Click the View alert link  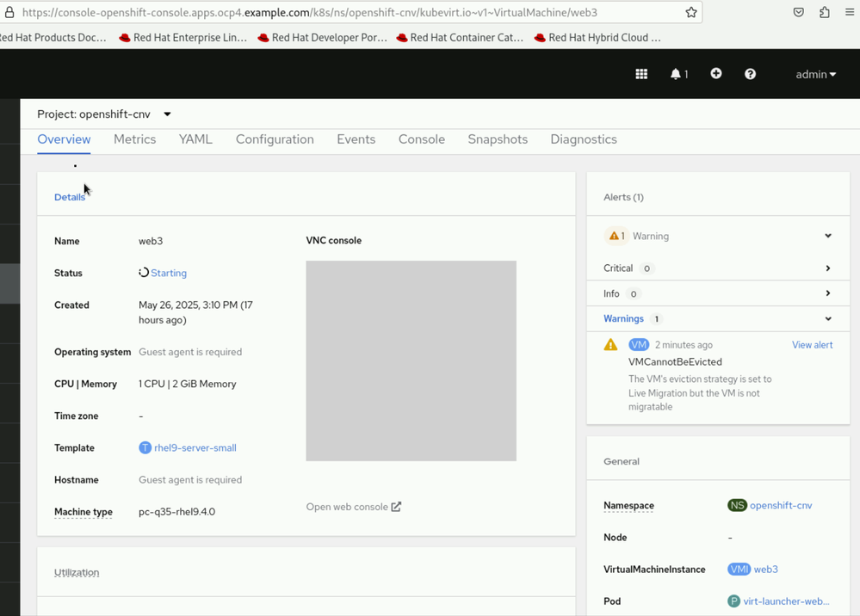(x=812, y=345)
